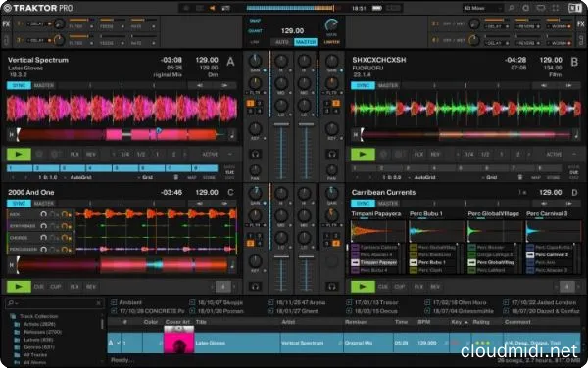Image resolution: width=588 pixels, height=368 pixels.
Task: Click the main volume knob
Action: 331,25
